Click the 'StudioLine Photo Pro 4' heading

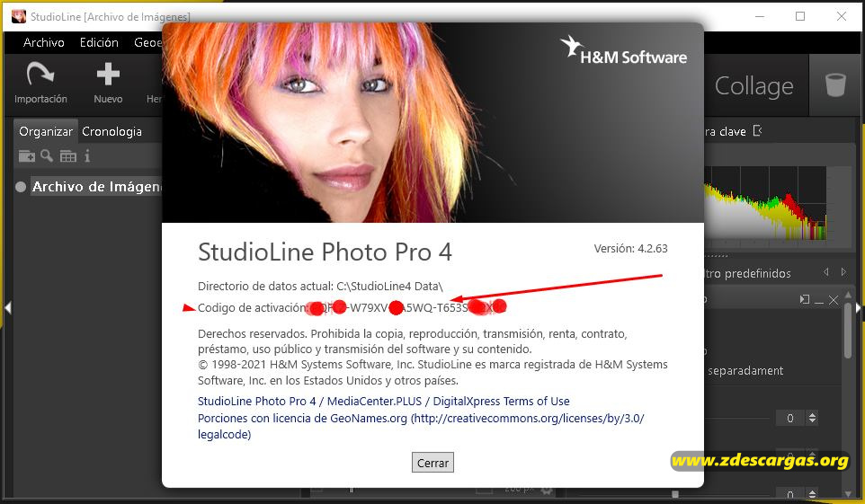[325, 252]
